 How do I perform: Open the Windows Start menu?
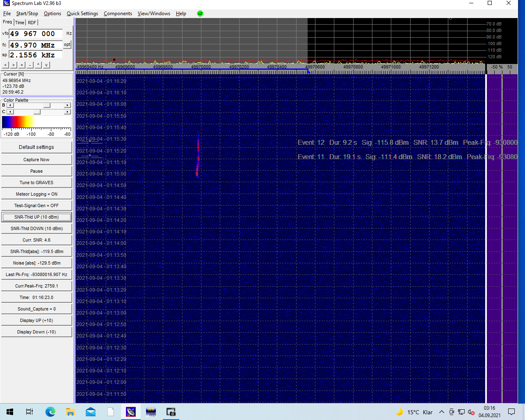[10, 412]
